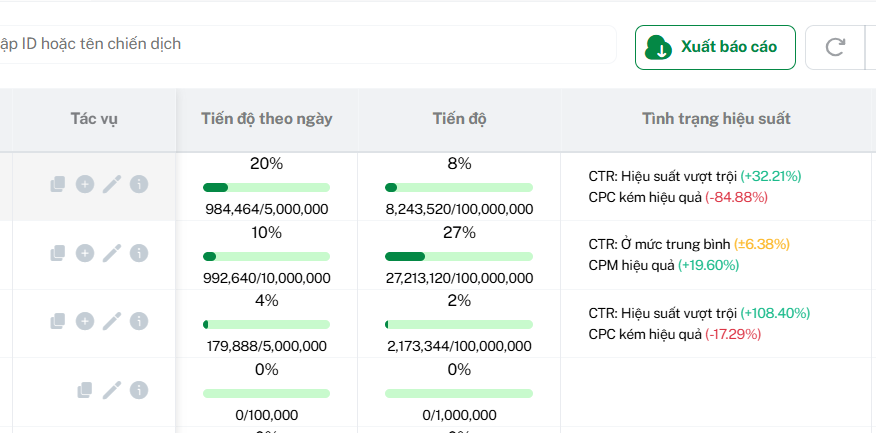Viewport: 876px width, 433px height.
Task: Click CPC kém hiệu quả (-84.88%) status
Action: [678, 197]
